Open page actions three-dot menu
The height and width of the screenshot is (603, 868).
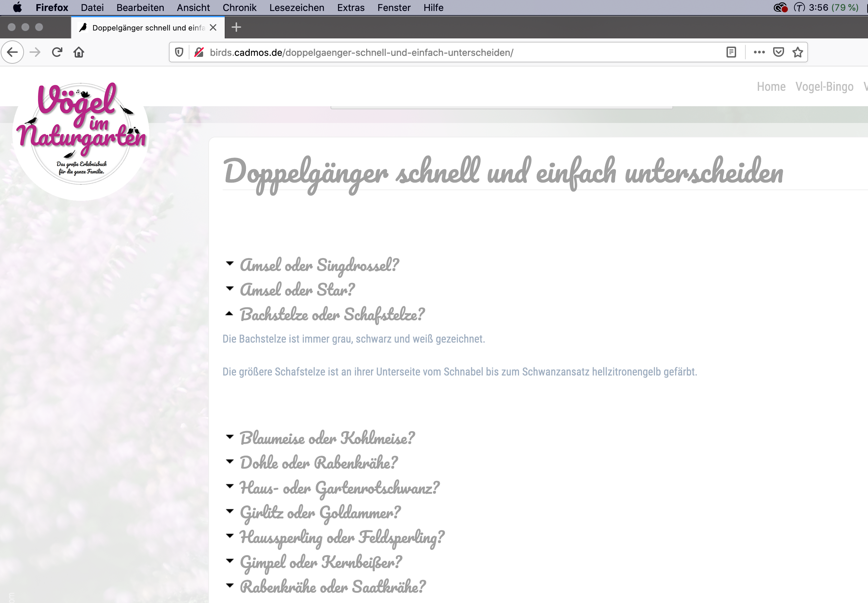click(x=759, y=52)
